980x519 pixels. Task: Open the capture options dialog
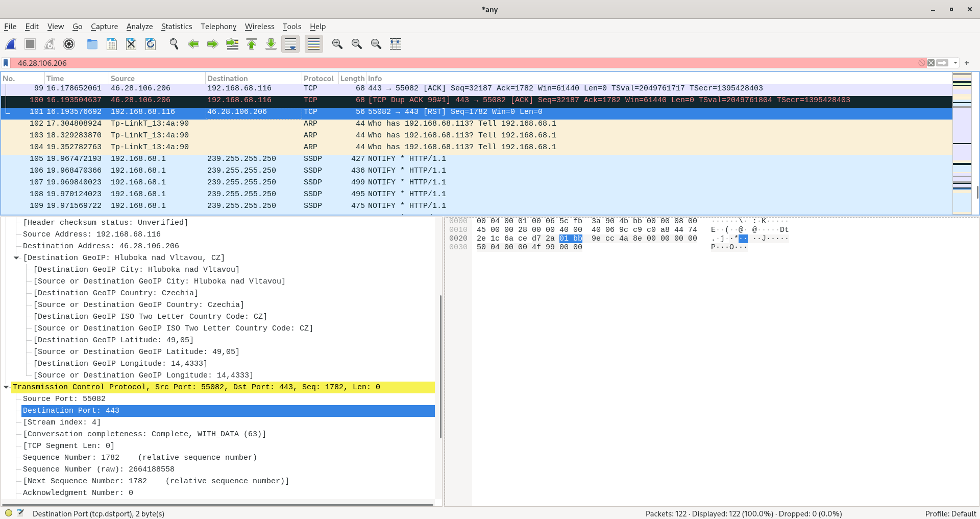click(x=69, y=44)
